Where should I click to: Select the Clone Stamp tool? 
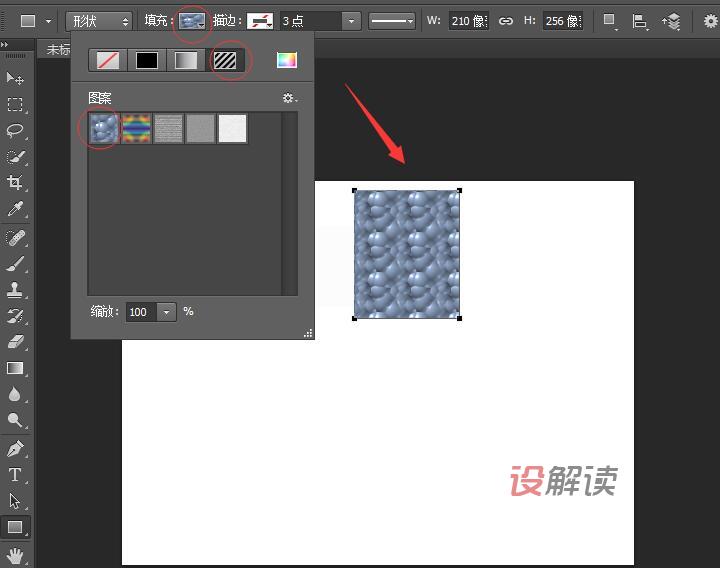[x=15, y=290]
